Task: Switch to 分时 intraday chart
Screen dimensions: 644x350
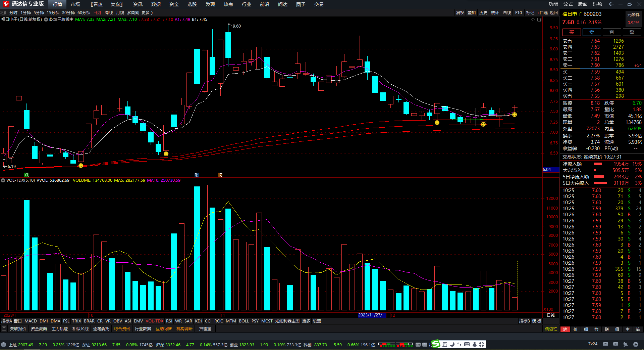Action: (13, 13)
